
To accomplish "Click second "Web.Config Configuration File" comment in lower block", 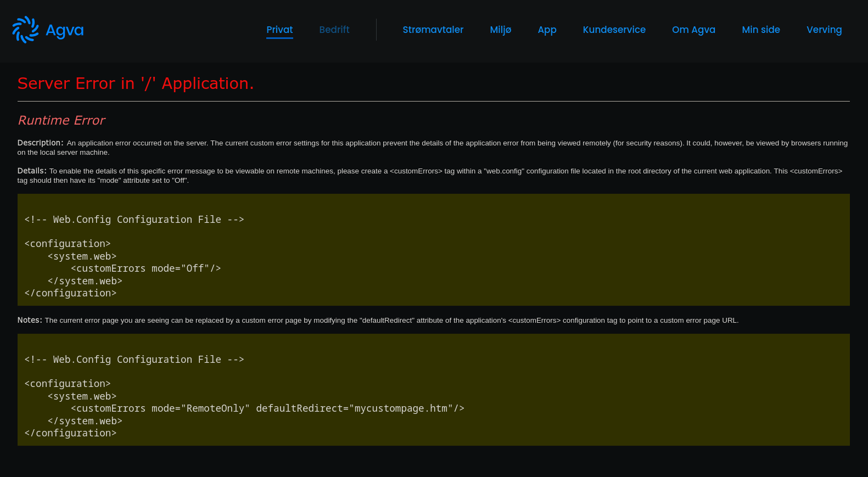I will [135, 360].
